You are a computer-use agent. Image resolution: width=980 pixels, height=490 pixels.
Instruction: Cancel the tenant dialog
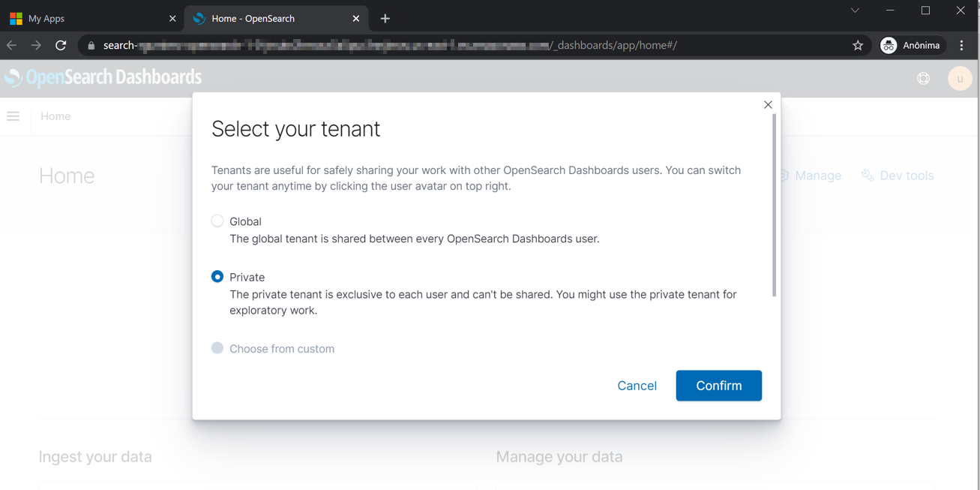(637, 386)
